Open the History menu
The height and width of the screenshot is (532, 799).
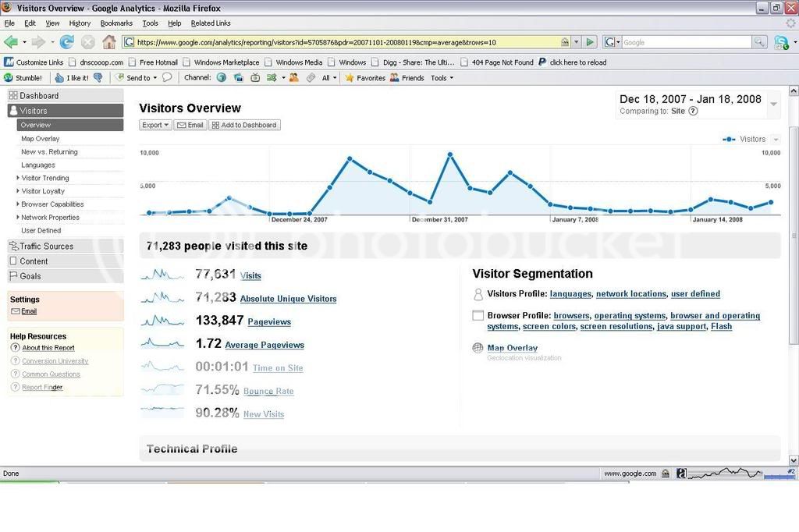(80, 23)
